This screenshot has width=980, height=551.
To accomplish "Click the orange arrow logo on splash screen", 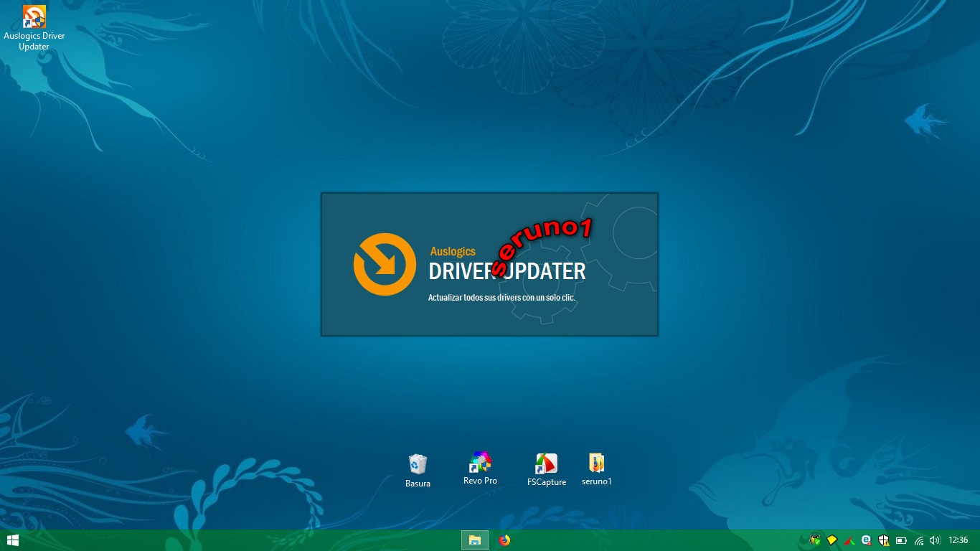I will [385, 264].
